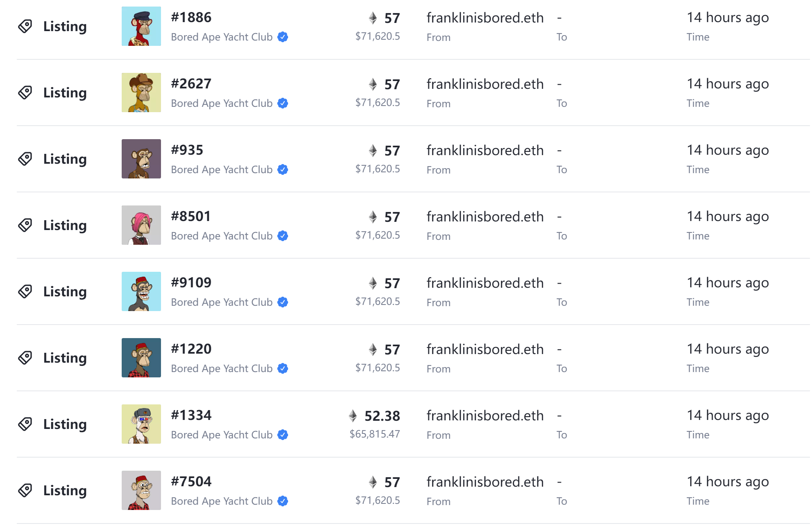
Task: Click the 14 hours ago timestamp for #7504
Action: coord(728,482)
